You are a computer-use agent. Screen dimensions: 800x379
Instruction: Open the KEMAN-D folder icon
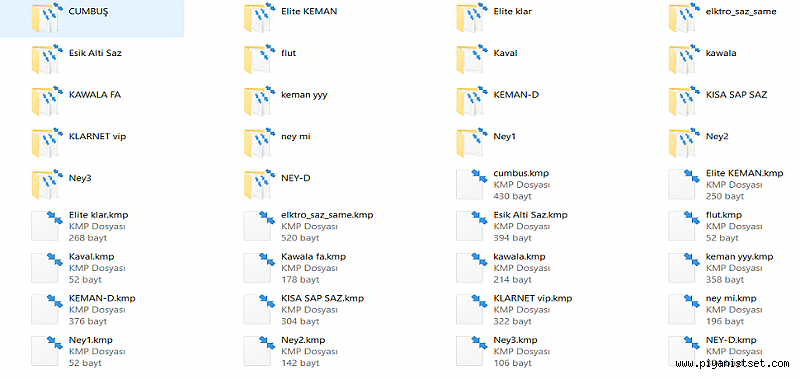click(x=472, y=102)
